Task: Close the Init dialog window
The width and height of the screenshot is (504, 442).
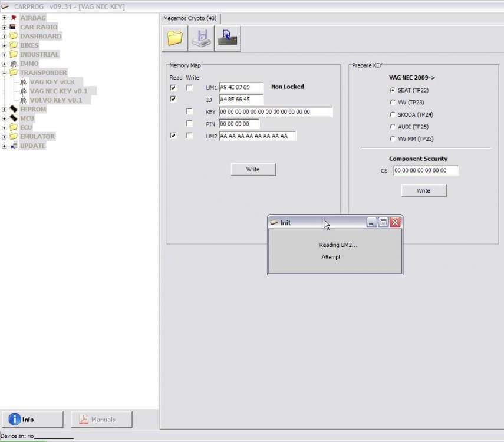Action: [x=396, y=222]
